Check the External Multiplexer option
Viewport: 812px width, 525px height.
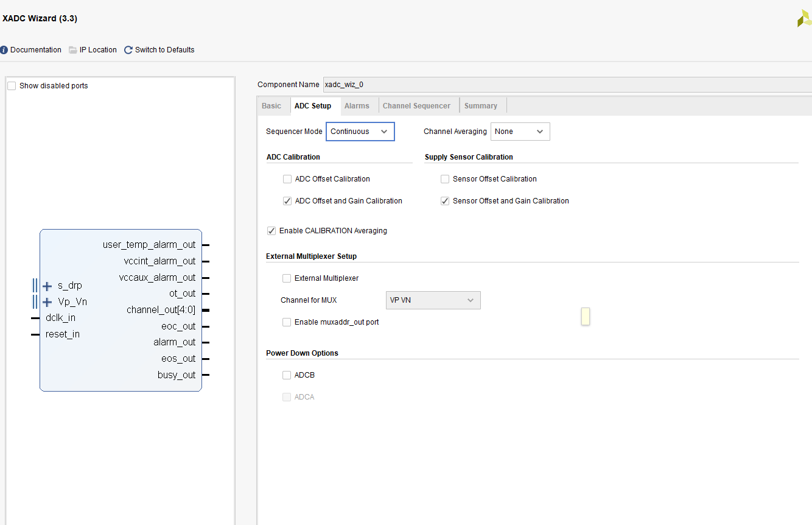pos(287,278)
